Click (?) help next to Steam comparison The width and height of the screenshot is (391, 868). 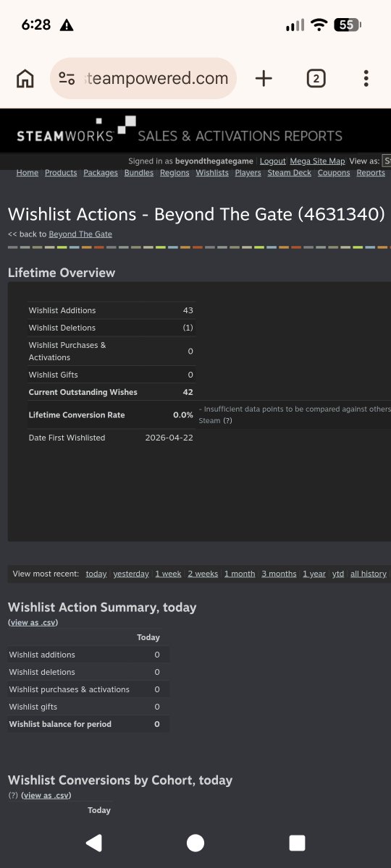(227, 420)
